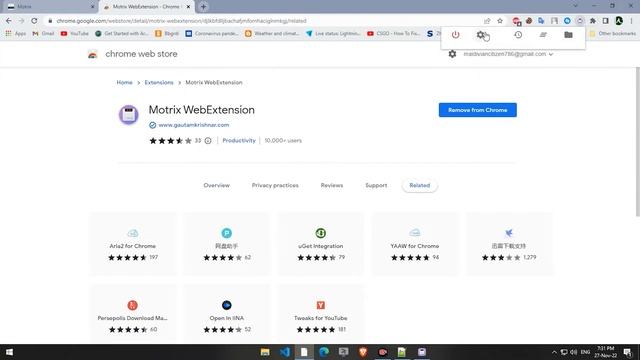
Task: Open www.gautamkrishnar.com publisher link
Action: point(193,125)
